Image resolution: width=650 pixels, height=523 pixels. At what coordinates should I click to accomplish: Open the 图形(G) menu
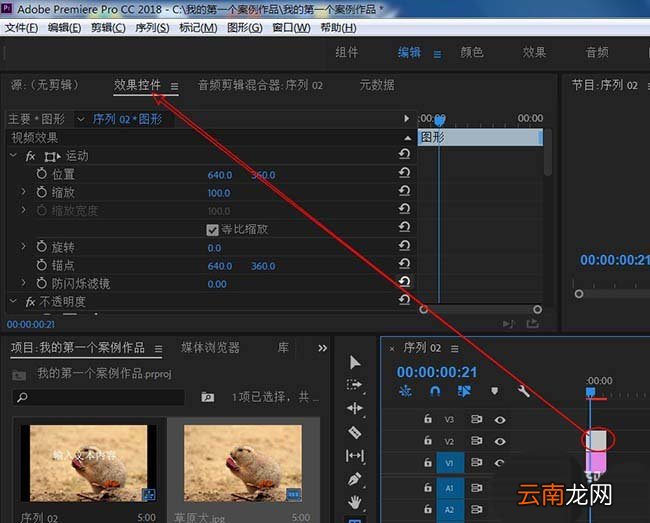coord(245,28)
